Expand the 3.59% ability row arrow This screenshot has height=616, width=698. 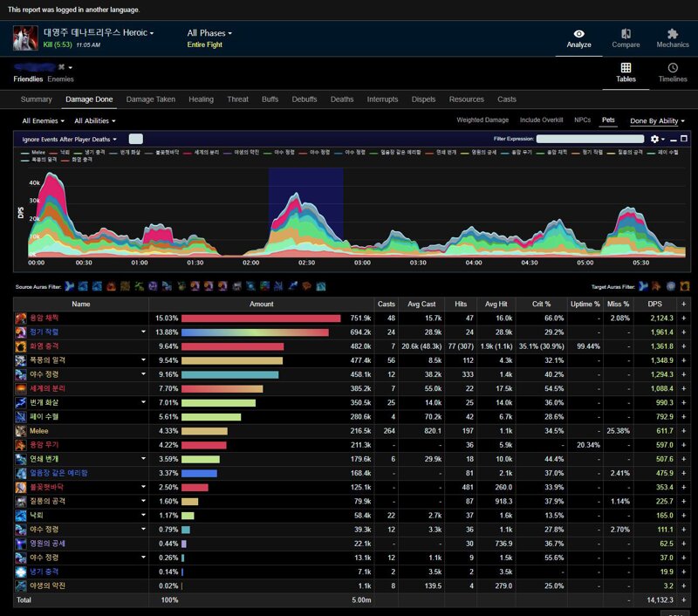[143, 458]
